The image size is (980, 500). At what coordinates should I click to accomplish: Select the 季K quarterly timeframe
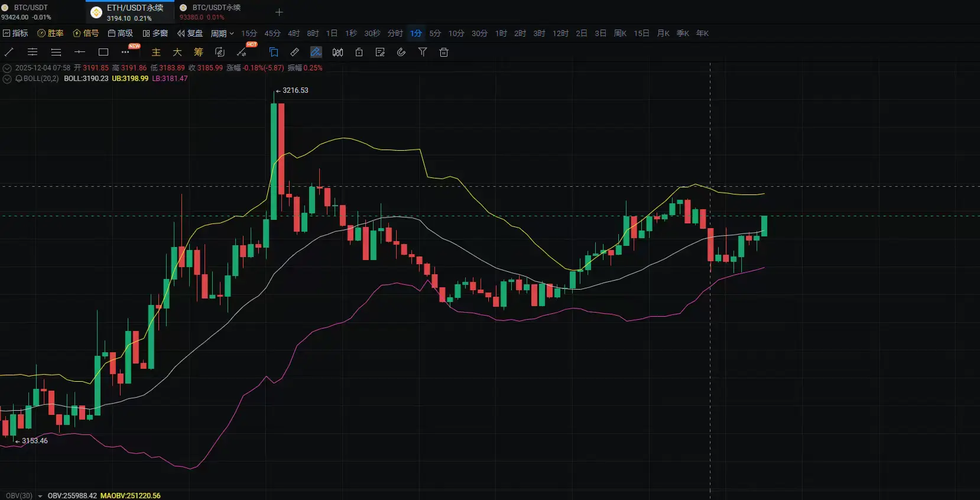pos(683,34)
